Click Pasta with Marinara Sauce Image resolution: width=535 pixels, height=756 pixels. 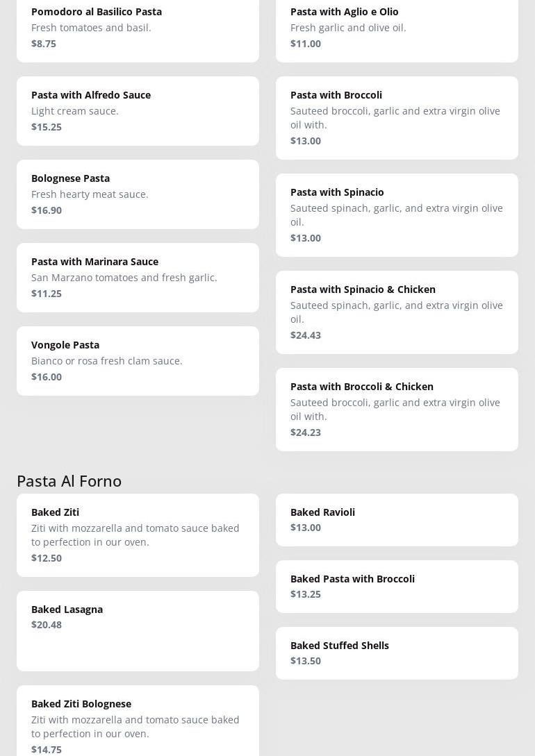tap(138, 278)
